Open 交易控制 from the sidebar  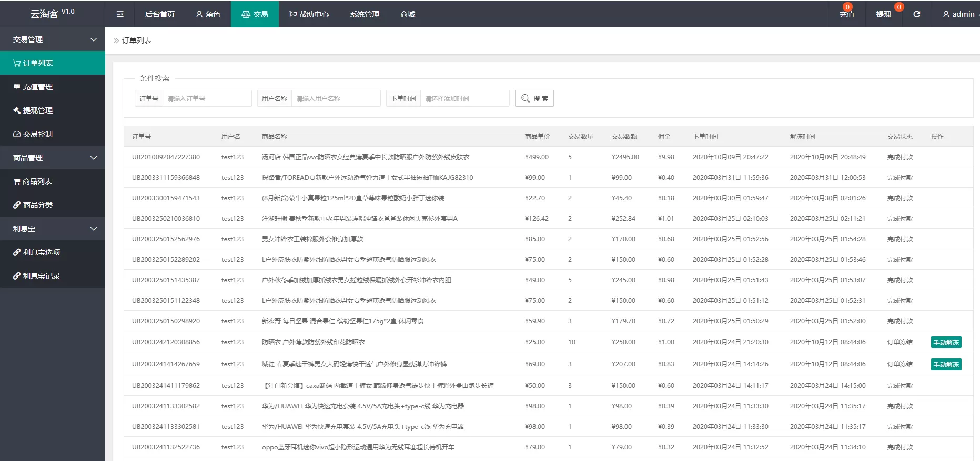[53, 134]
